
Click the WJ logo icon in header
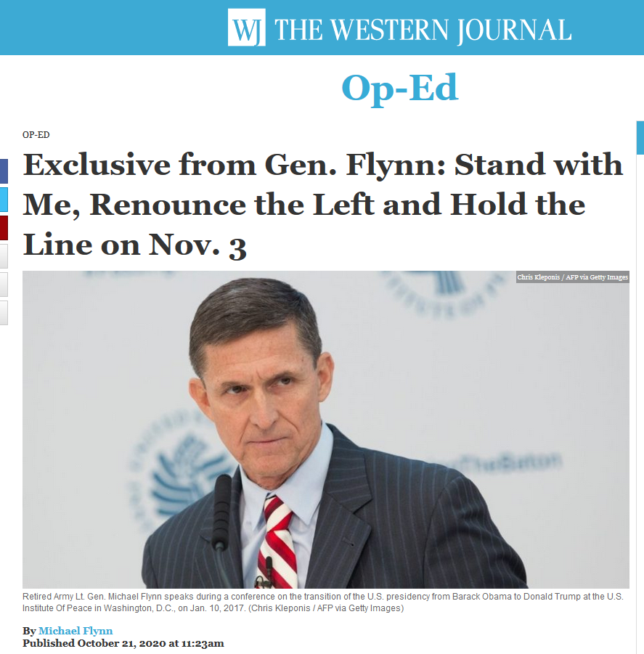point(247,27)
